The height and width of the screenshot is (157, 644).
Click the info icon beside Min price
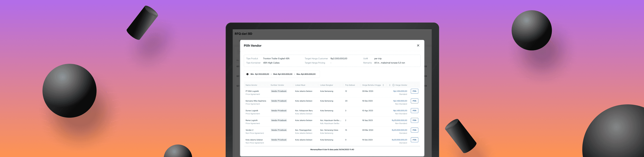(248, 74)
